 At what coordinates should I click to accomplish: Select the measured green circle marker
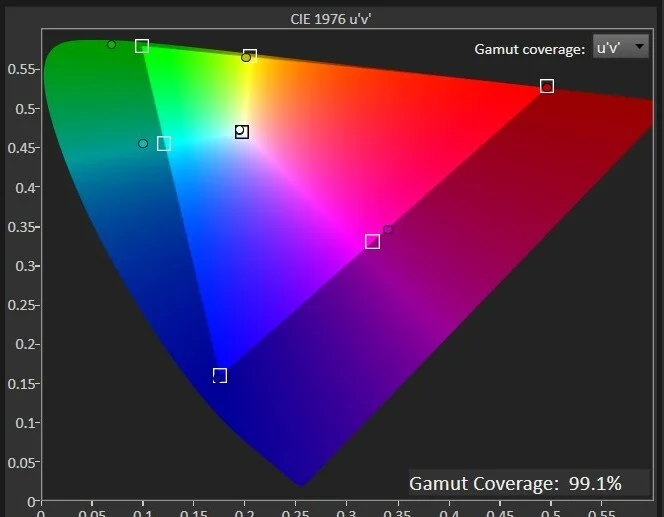(x=111, y=44)
